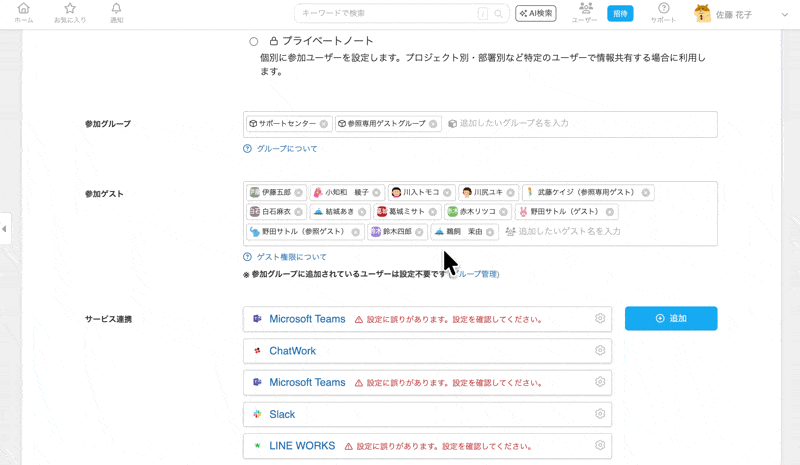Open the グループについて help link
Image resolution: width=800 pixels, height=465 pixels.
pos(287,149)
